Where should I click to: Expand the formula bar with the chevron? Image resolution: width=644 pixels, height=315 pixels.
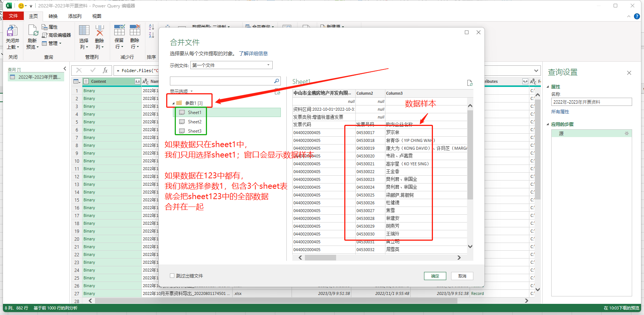[x=536, y=71]
